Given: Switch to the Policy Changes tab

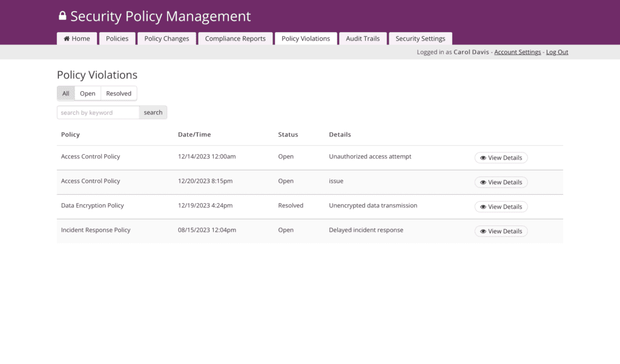Looking at the screenshot, I should pos(167,39).
